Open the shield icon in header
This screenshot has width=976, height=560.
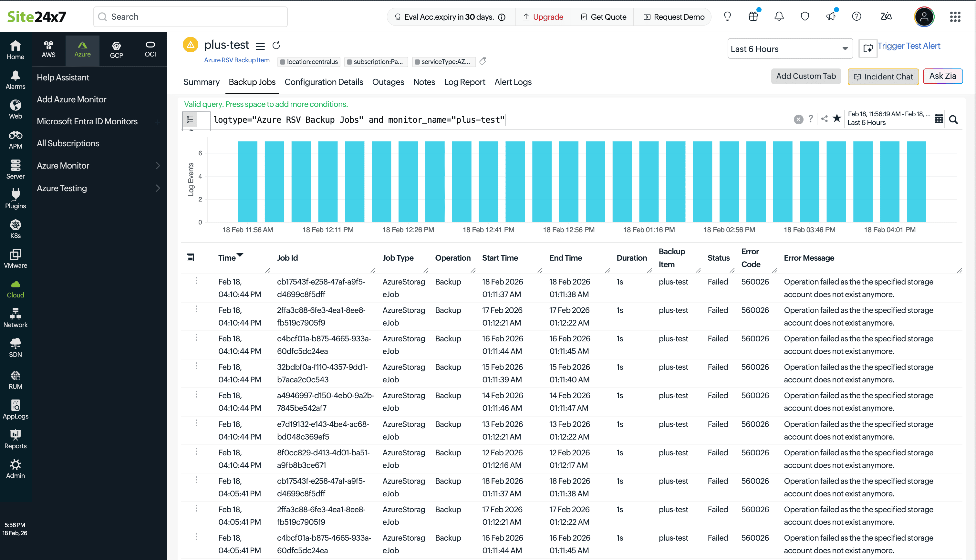(x=805, y=16)
